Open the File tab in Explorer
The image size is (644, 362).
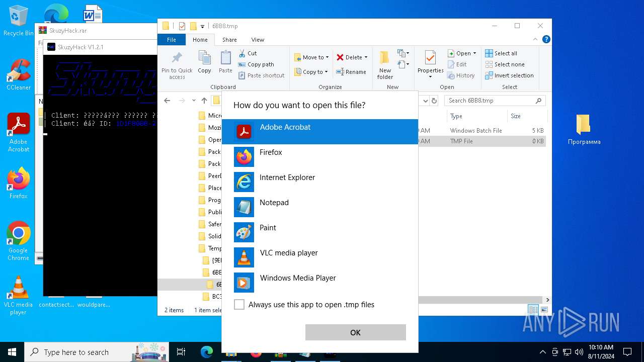172,40
